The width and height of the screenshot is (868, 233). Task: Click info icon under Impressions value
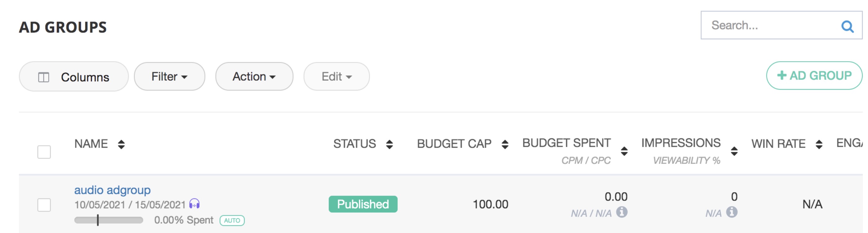[x=732, y=212]
